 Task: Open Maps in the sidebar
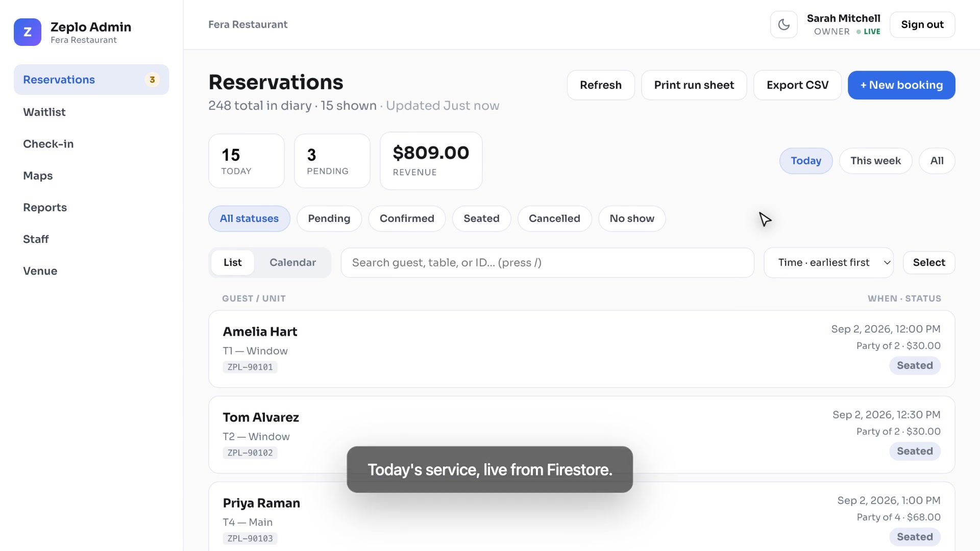pyautogui.click(x=91, y=176)
